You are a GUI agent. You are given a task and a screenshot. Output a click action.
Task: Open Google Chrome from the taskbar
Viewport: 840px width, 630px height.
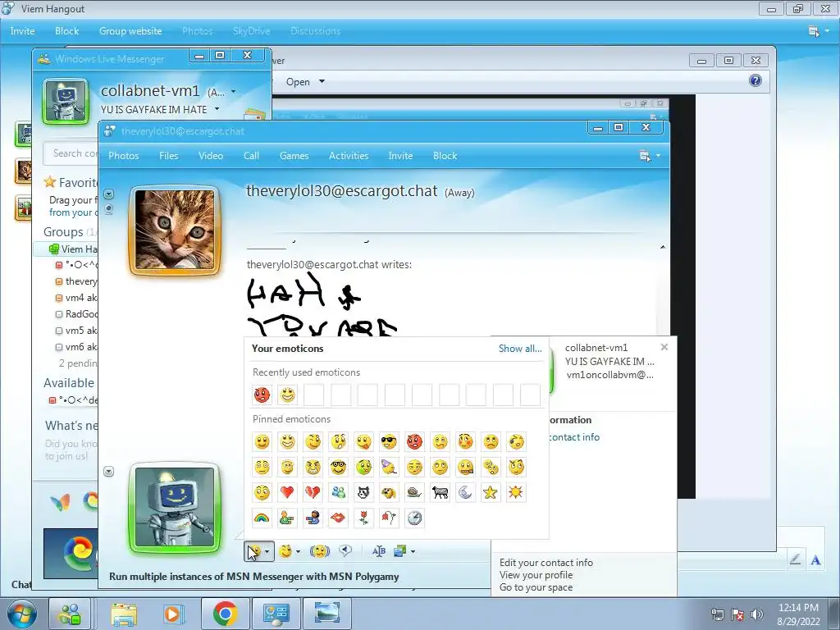point(225,614)
